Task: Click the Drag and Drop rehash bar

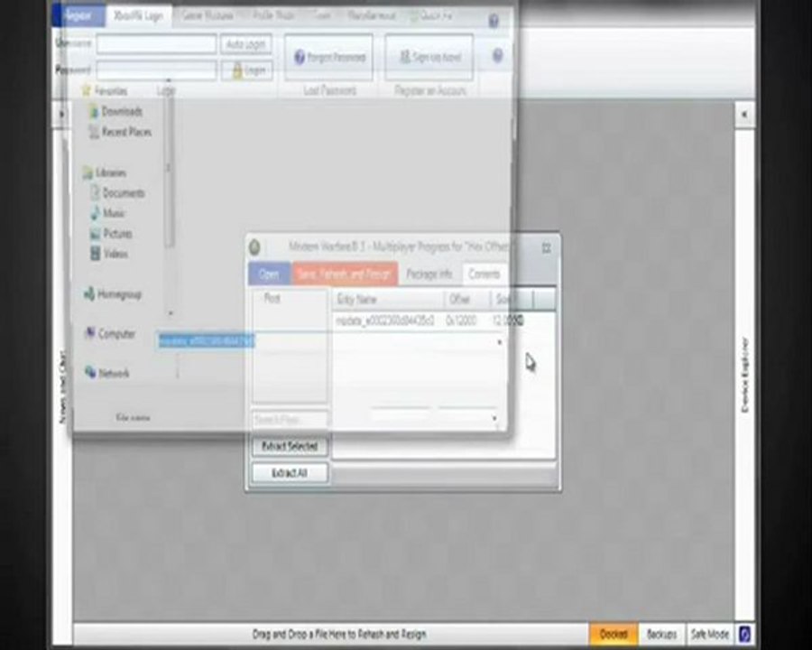Action: [339, 634]
